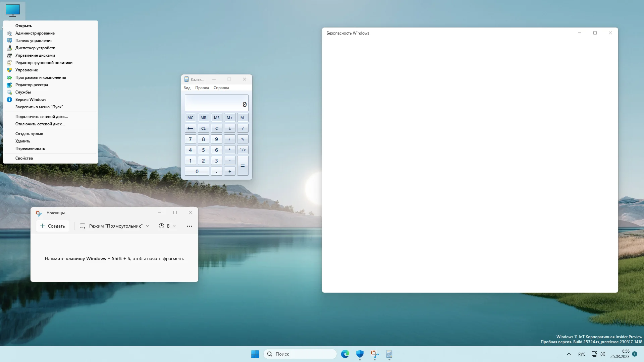Click the volume speaker tray icon

point(602,354)
